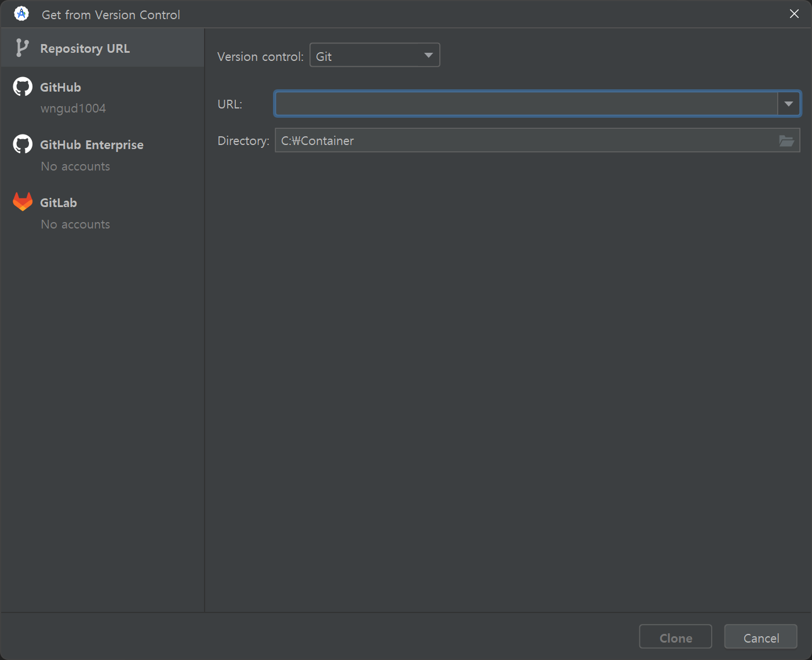Click the 'Directory:' label
The width and height of the screenshot is (812, 660).
click(243, 141)
